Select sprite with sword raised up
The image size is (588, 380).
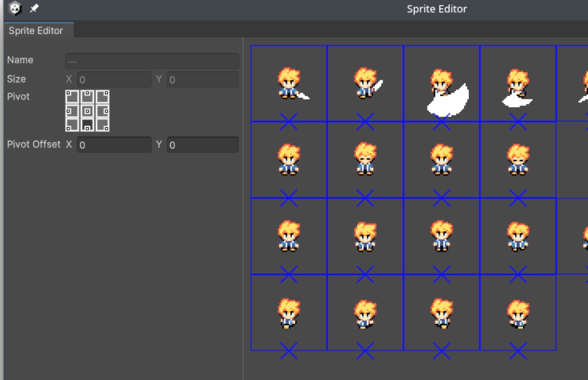(365, 84)
